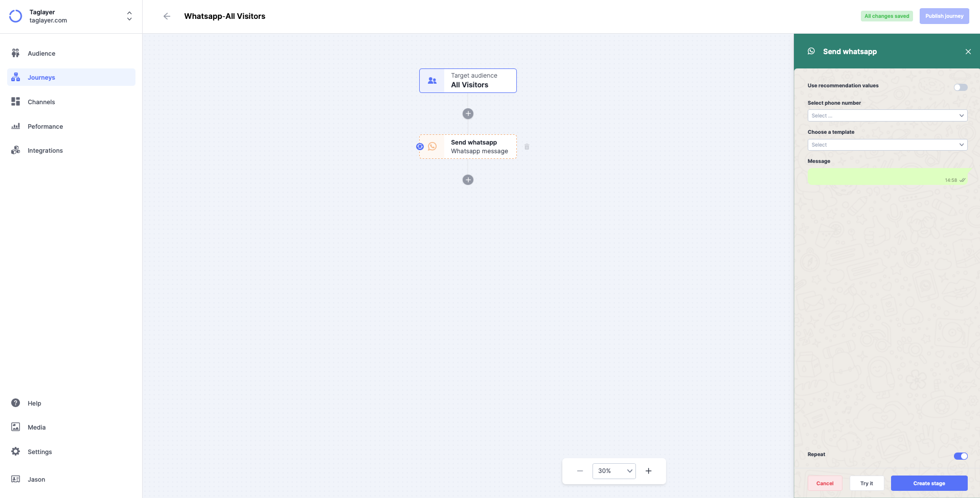Click the Peformance bar chart icon
The image size is (980, 498).
pos(16,126)
